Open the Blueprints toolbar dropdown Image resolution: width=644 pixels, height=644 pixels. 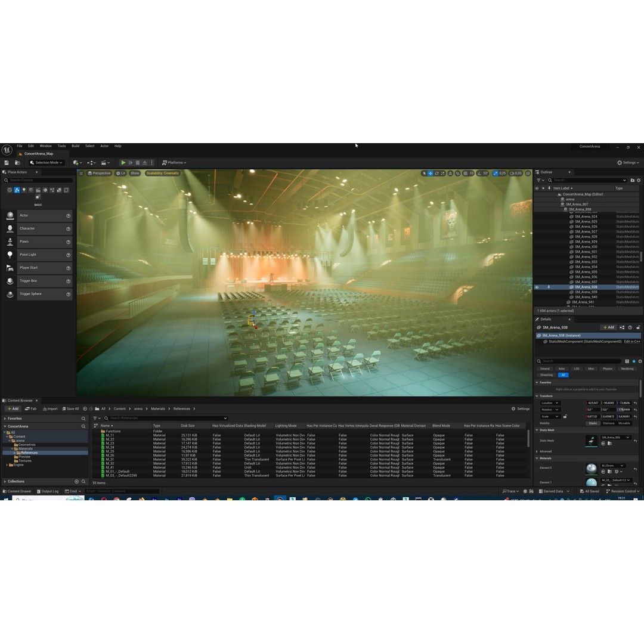pyautogui.click(x=91, y=163)
